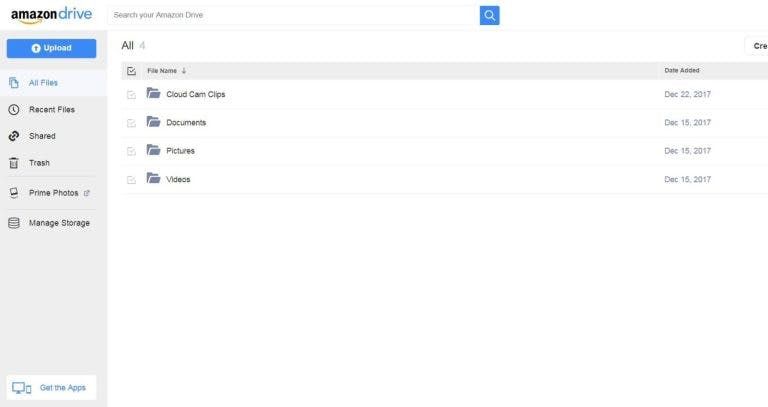Click the Upload button
Screen dimensions: 768x407
pyautogui.click(x=51, y=48)
